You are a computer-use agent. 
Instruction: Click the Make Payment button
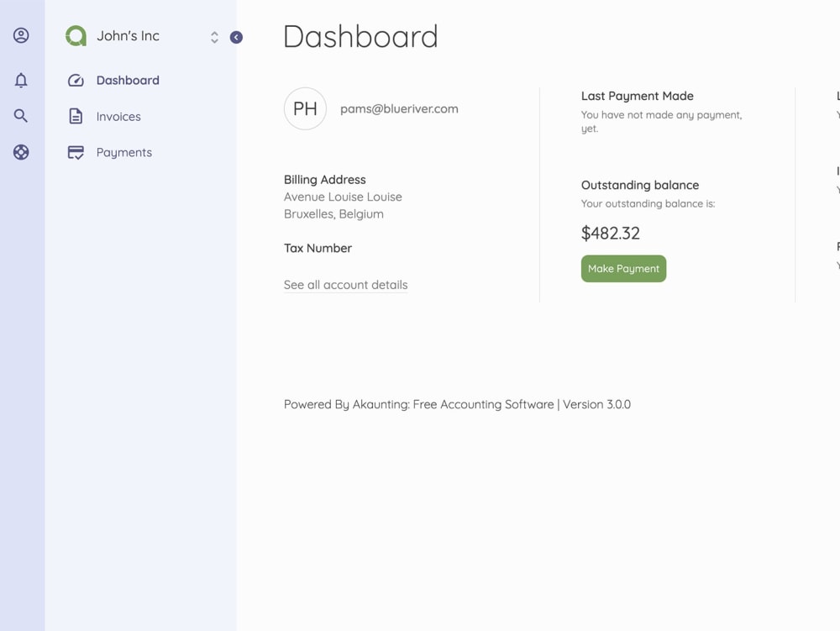tap(623, 268)
